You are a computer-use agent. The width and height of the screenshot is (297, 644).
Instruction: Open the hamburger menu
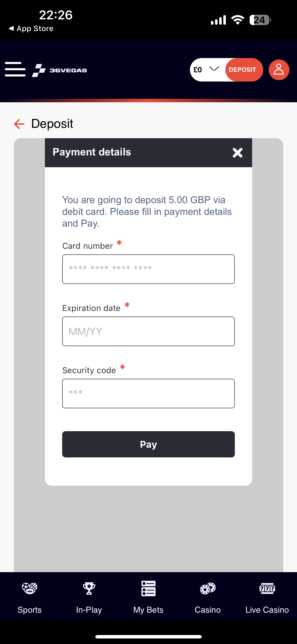(15, 69)
